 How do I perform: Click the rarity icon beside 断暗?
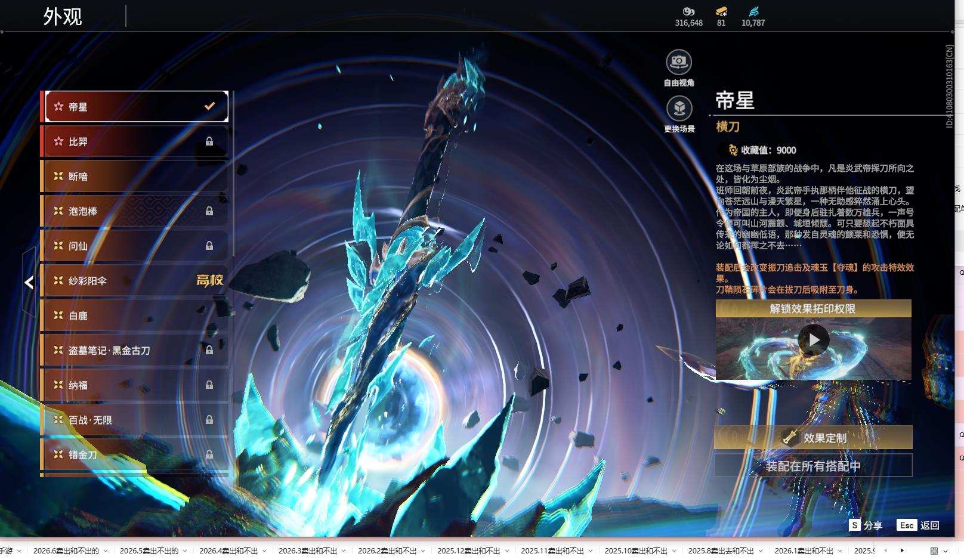pyautogui.click(x=58, y=176)
